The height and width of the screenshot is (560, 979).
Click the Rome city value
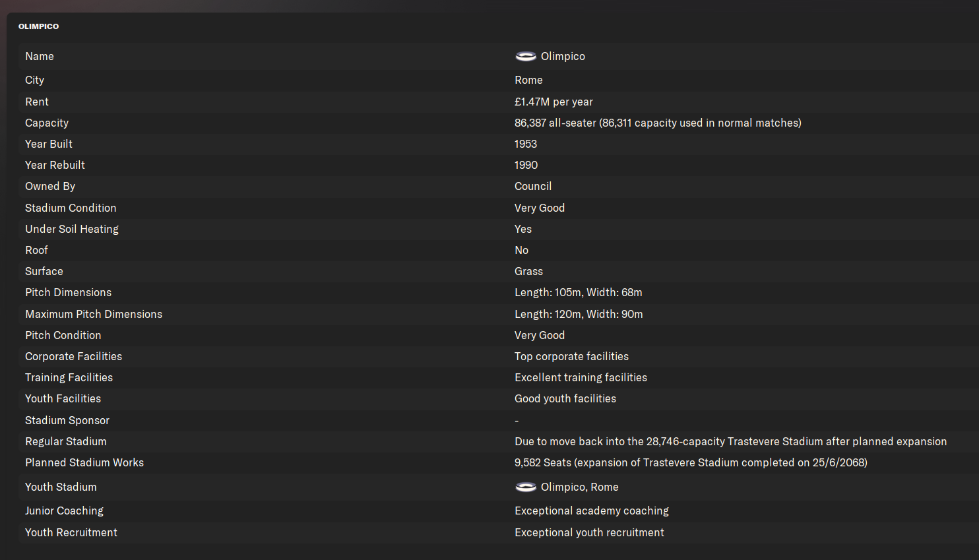click(528, 80)
